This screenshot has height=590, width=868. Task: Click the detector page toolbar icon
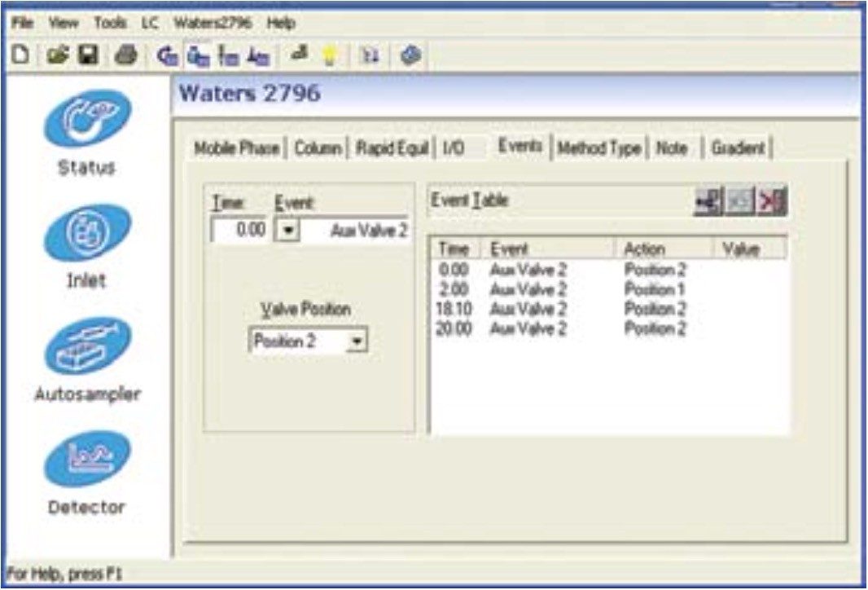click(x=258, y=56)
